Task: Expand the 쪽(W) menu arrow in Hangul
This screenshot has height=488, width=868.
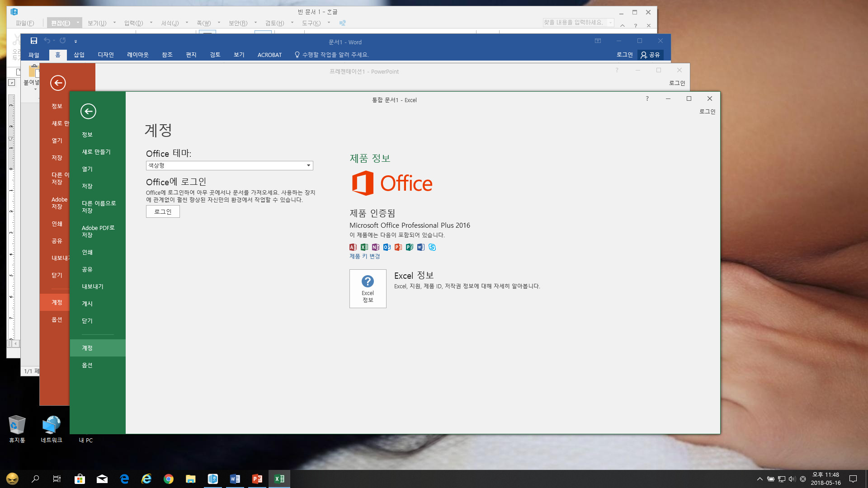Action: click(219, 23)
